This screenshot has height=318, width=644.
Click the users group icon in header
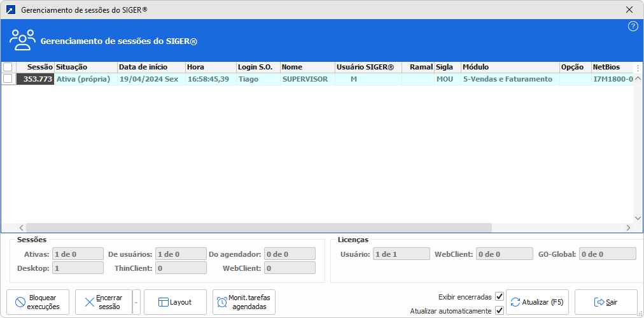[22, 40]
